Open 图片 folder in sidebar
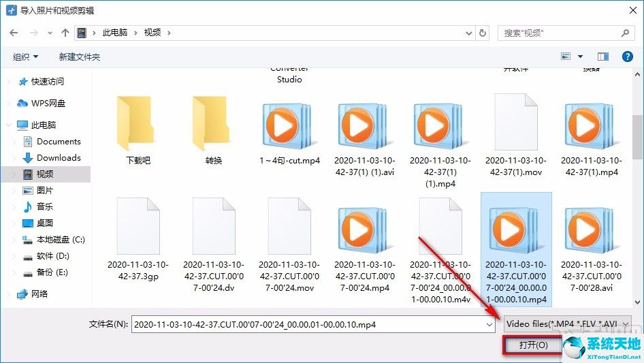The width and height of the screenshot is (644, 363). [x=38, y=190]
